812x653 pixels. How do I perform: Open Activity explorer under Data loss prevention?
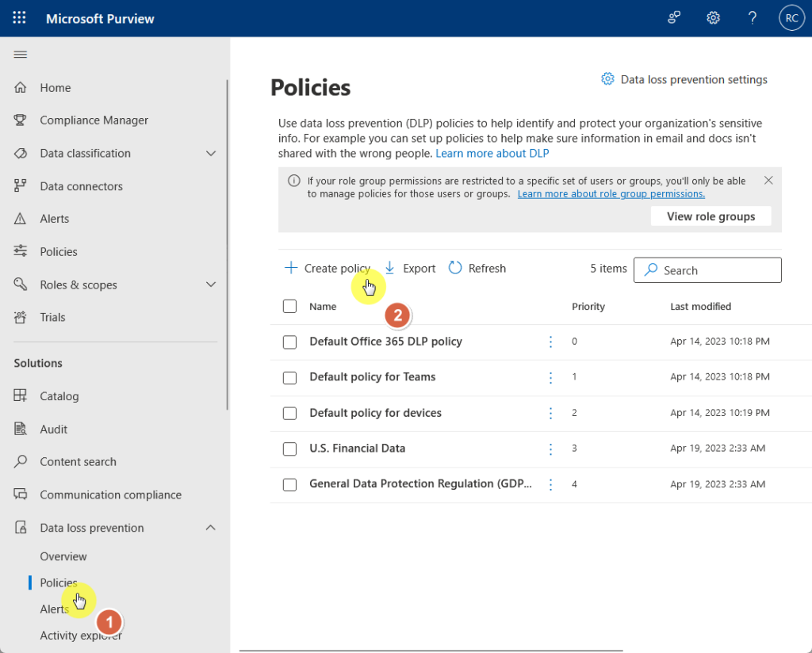[x=81, y=636]
